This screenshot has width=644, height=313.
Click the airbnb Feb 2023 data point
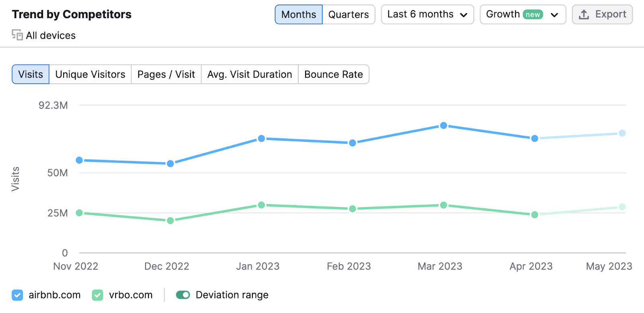coord(353,143)
